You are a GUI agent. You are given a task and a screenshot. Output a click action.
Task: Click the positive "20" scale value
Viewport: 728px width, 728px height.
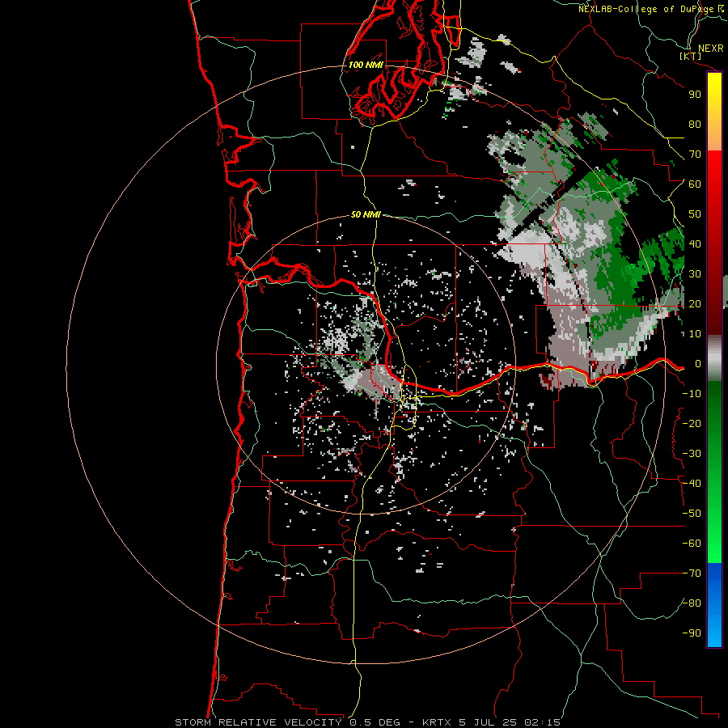695,304
